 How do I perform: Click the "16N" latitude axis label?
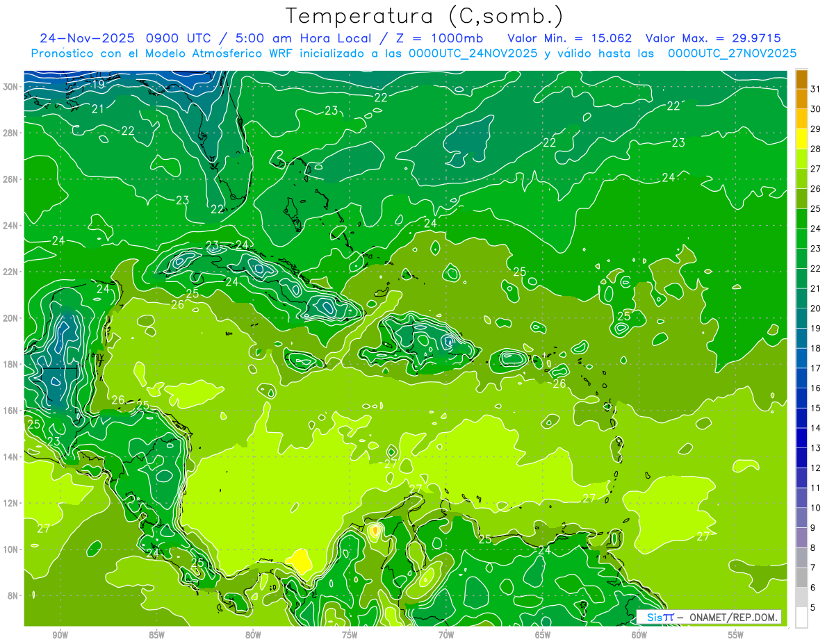click(x=10, y=411)
